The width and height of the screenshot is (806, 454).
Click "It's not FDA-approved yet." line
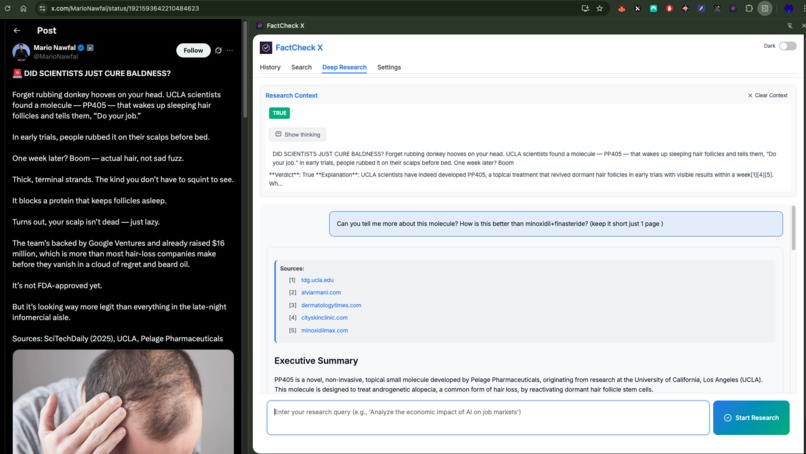click(x=57, y=286)
